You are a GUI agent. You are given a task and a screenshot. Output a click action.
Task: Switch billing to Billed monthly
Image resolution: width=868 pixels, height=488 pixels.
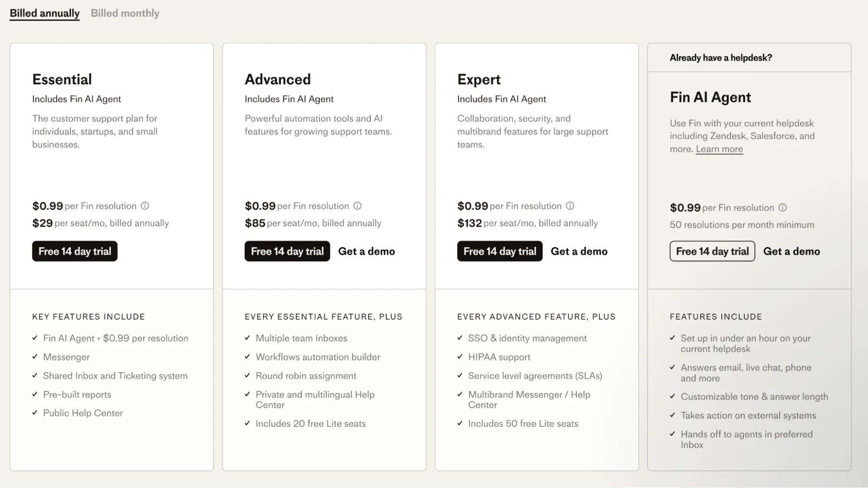[125, 13]
